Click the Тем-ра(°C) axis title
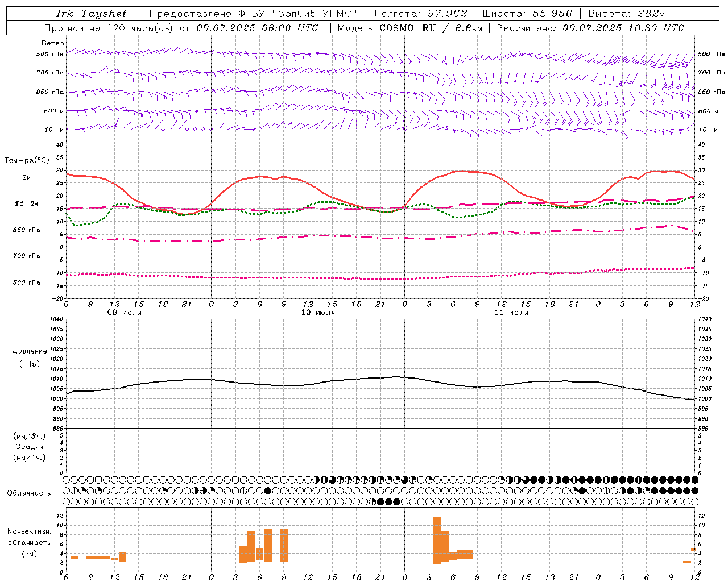 [27, 161]
